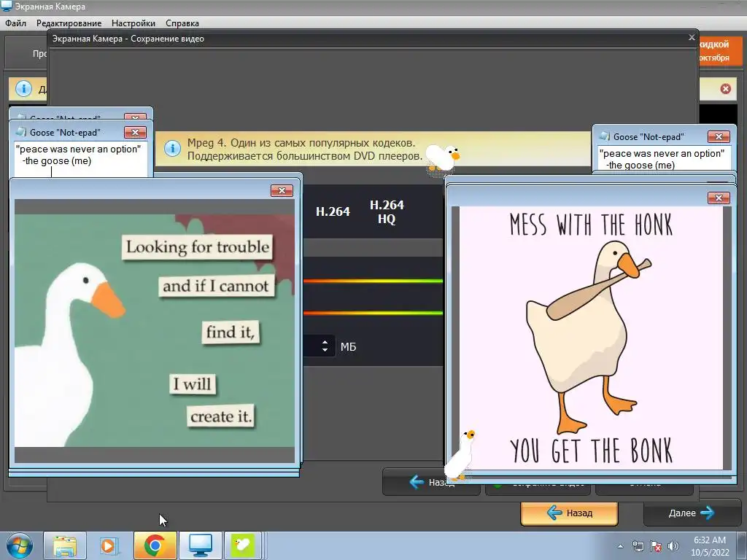The width and height of the screenshot is (747, 560).
Task: Close the "Looking for trouble" goose image window
Action: pyautogui.click(x=282, y=190)
